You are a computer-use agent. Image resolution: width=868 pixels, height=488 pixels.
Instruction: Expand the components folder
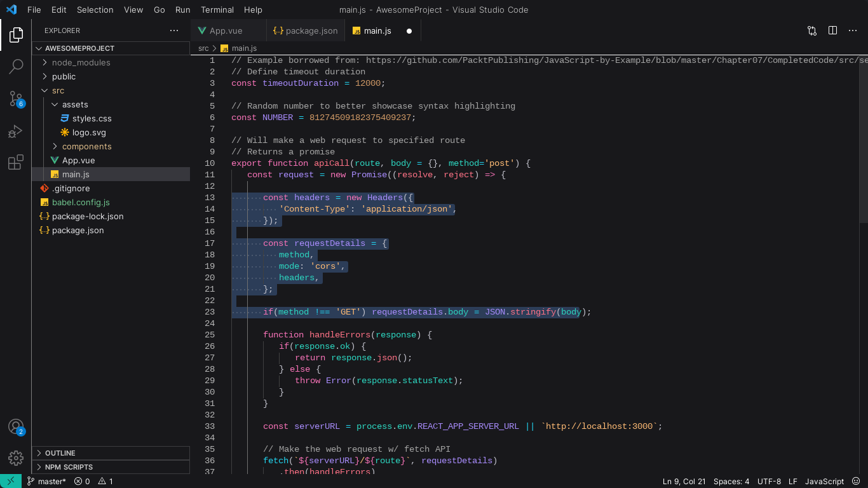click(x=111, y=146)
